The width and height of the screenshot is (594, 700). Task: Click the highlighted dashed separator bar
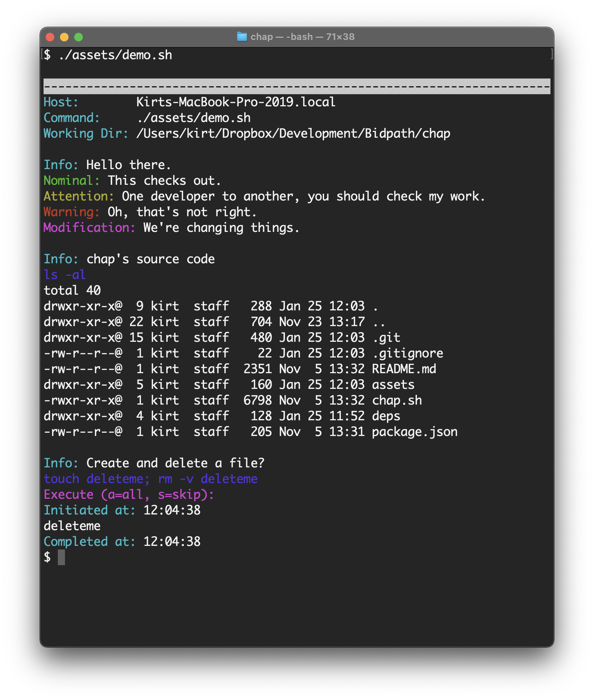(x=297, y=86)
